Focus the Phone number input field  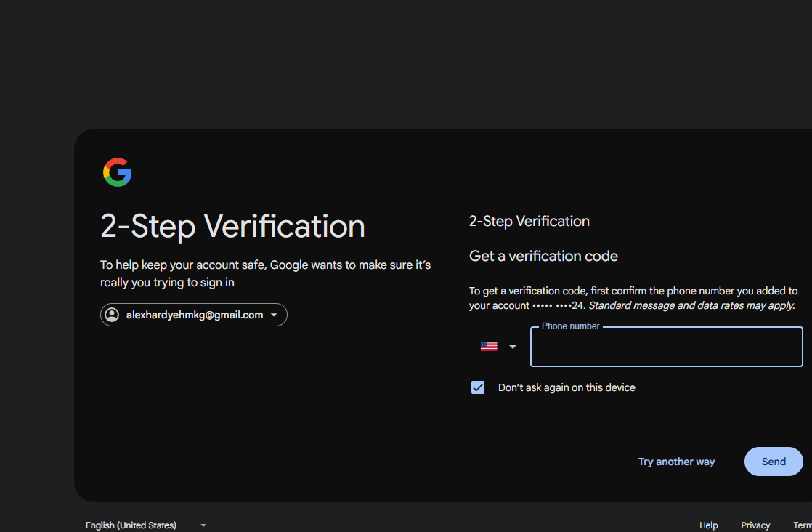point(667,347)
